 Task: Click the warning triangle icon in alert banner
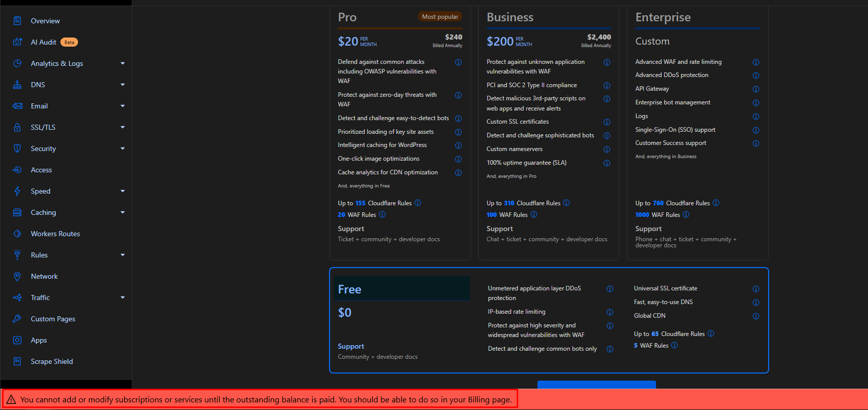tap(11, 399)
